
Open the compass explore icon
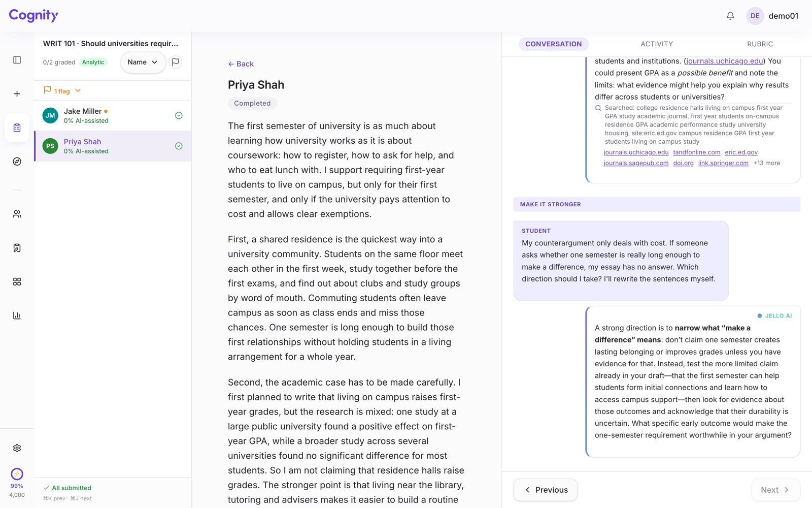pos(17,162)
